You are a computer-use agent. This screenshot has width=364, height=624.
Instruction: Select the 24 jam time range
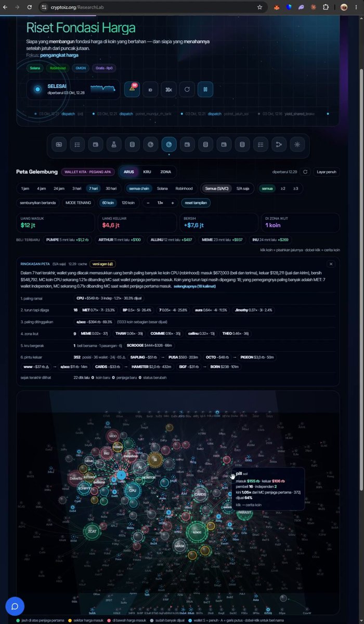tap(59, 188)
